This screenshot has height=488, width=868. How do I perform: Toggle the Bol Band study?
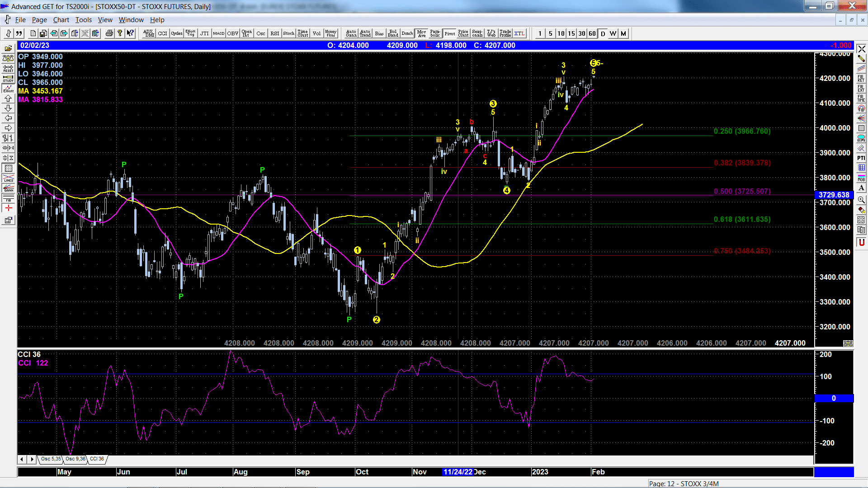coord(393,33)
